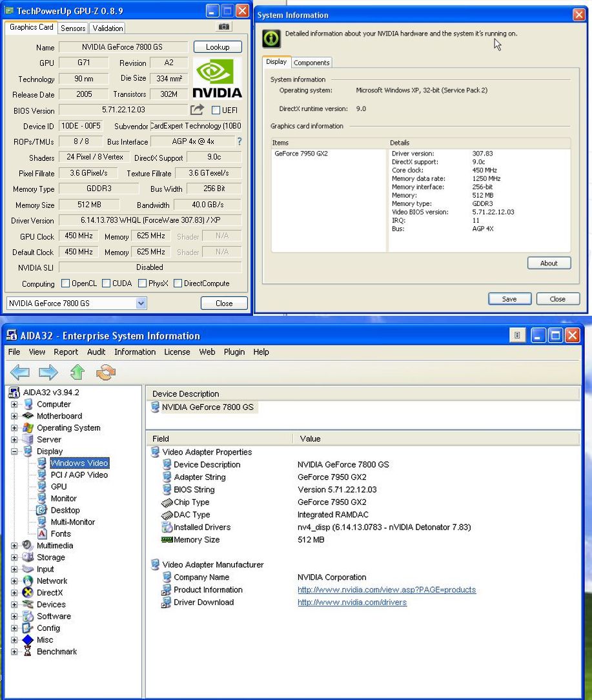Click the green System Information info icon
Image resolution: width=592 pixels, height=700 pixels.
coord(271,38)
